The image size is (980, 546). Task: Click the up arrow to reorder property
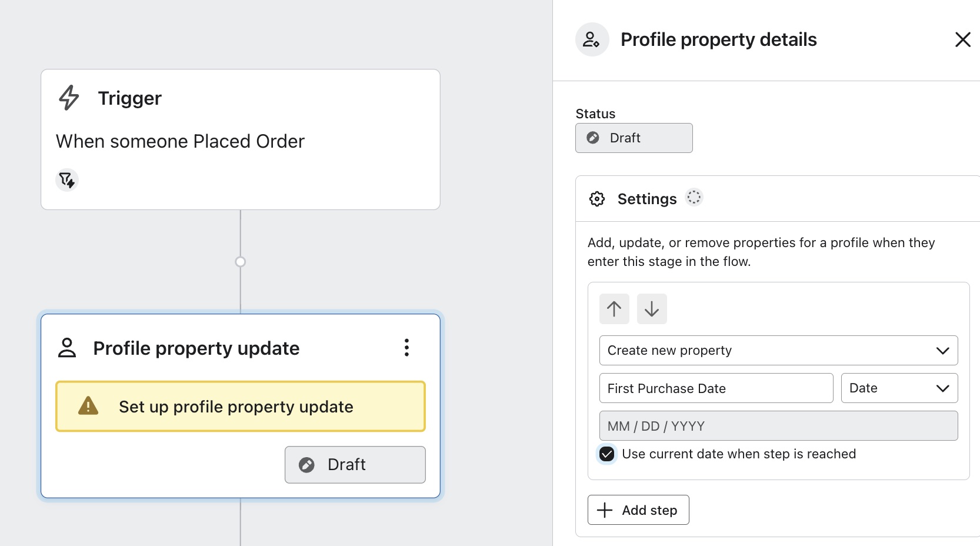coord(614,308)
